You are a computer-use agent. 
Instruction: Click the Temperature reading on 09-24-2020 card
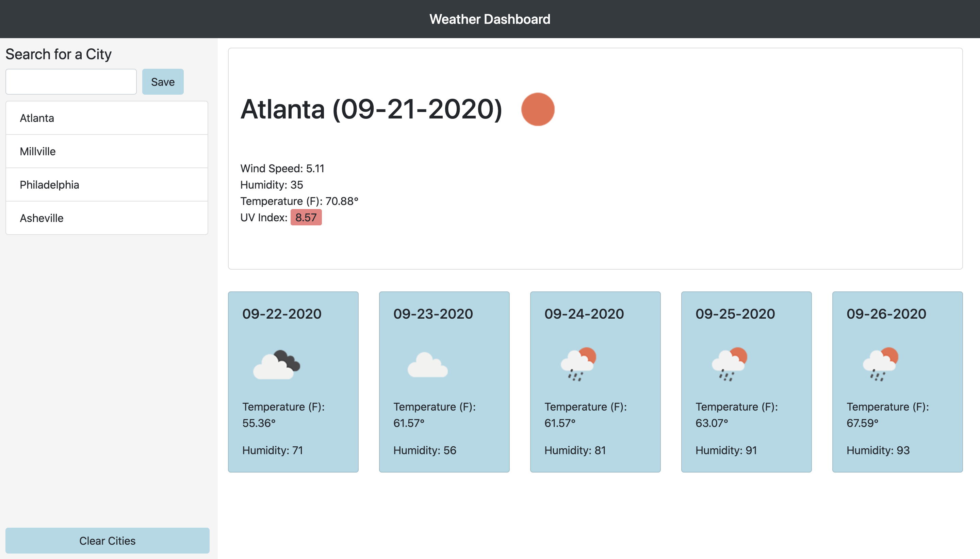tap(586, 415)
